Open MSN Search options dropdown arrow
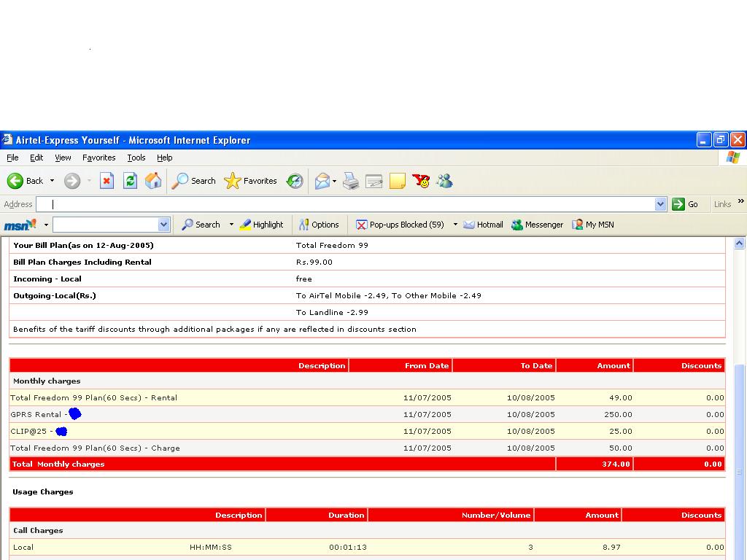The image size is (747, 560). [x=231, y=225]
